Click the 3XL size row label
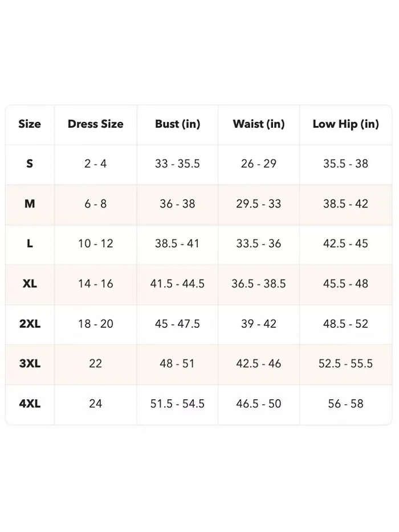This screenshot has width=399, height=532. (30, 363)
